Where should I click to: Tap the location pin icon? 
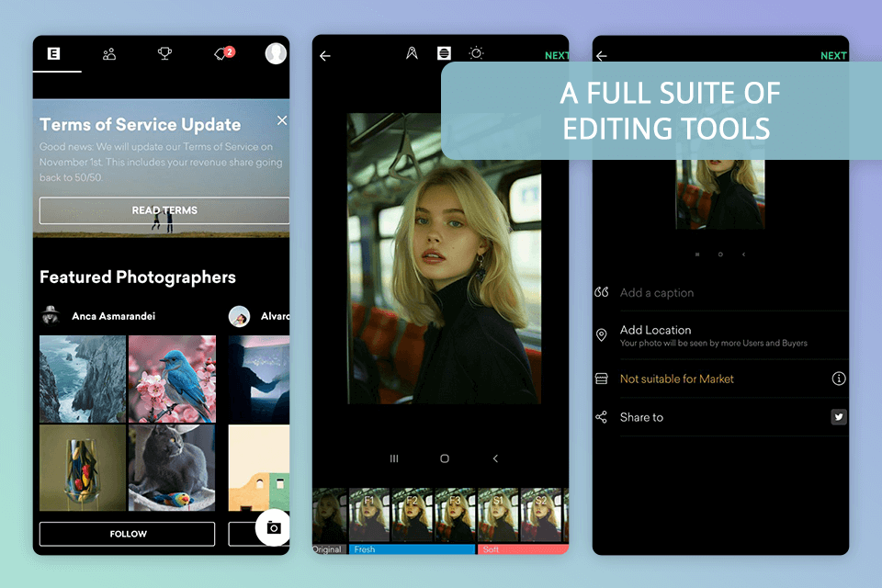(x=601, y=334)
